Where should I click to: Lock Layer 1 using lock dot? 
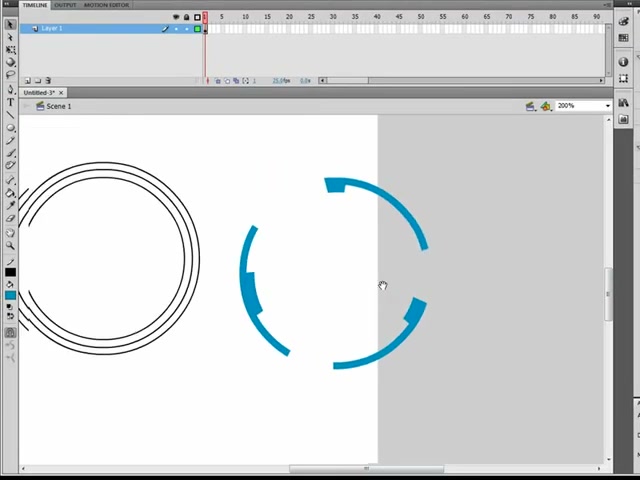pyautogui.click(x=187, y=29)
